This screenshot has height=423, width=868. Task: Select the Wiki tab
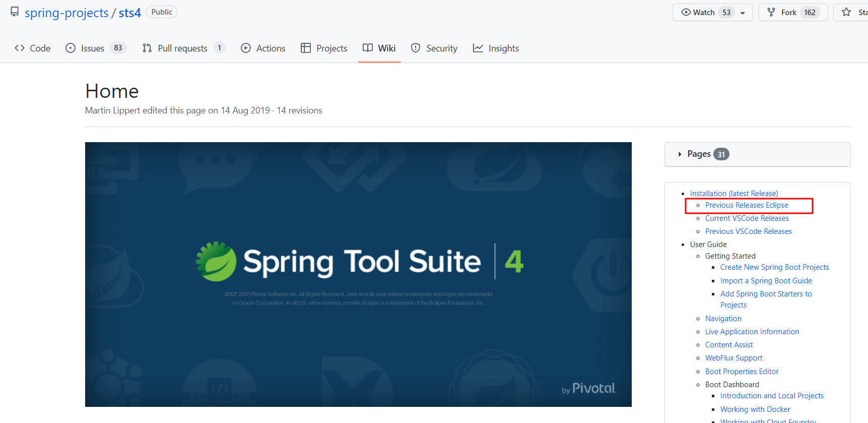(x=379, y=48)
